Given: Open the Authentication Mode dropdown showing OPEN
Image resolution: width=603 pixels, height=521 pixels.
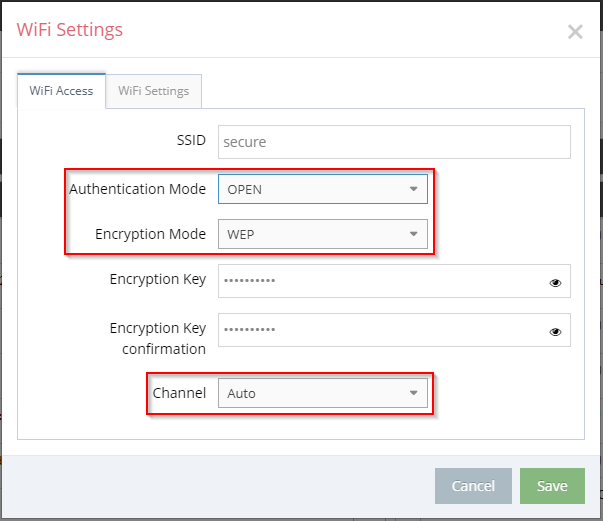Looking at the screenshot, I should click(x=323, y=189).
